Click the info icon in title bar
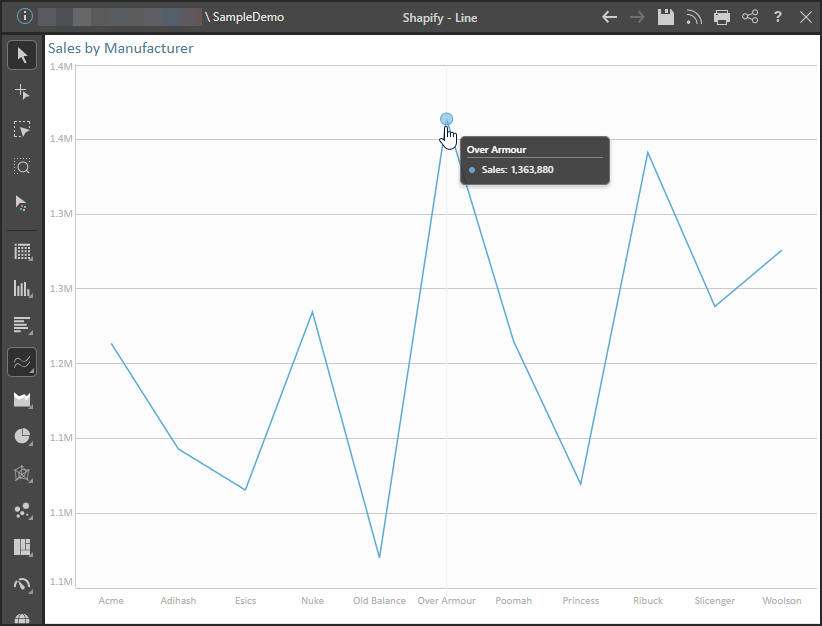Image resolution: width=822 pixels, height=626 pixels. 26,17
